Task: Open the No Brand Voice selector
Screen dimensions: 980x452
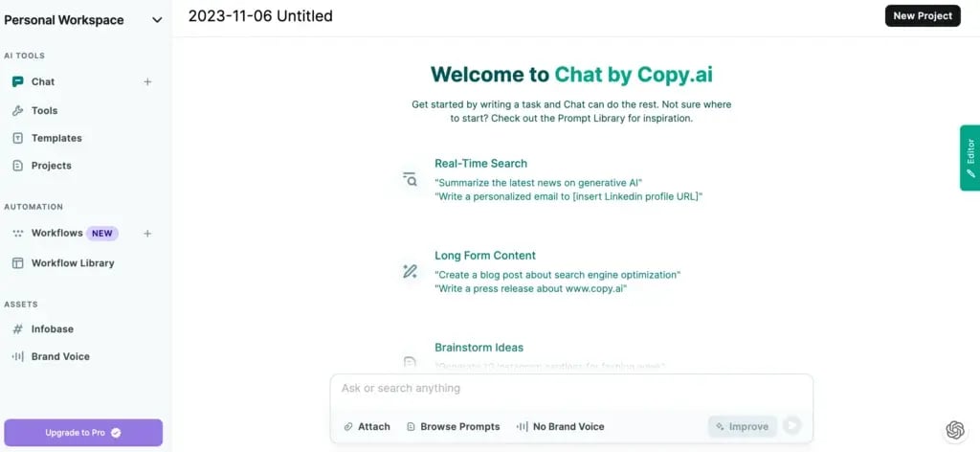Action: 561,427
